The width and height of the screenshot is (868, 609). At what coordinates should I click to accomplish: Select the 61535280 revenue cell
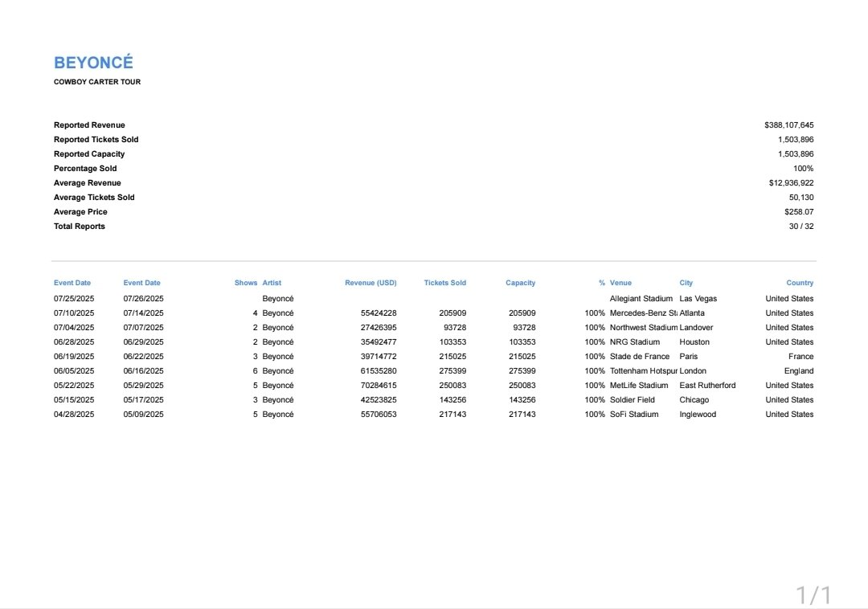(x=379, y=370)
